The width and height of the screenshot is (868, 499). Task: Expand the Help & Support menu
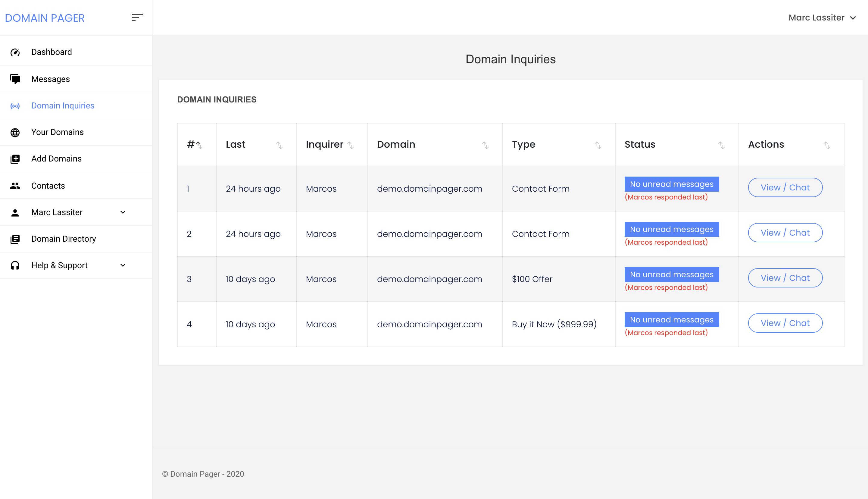click(x=123, y=265)
